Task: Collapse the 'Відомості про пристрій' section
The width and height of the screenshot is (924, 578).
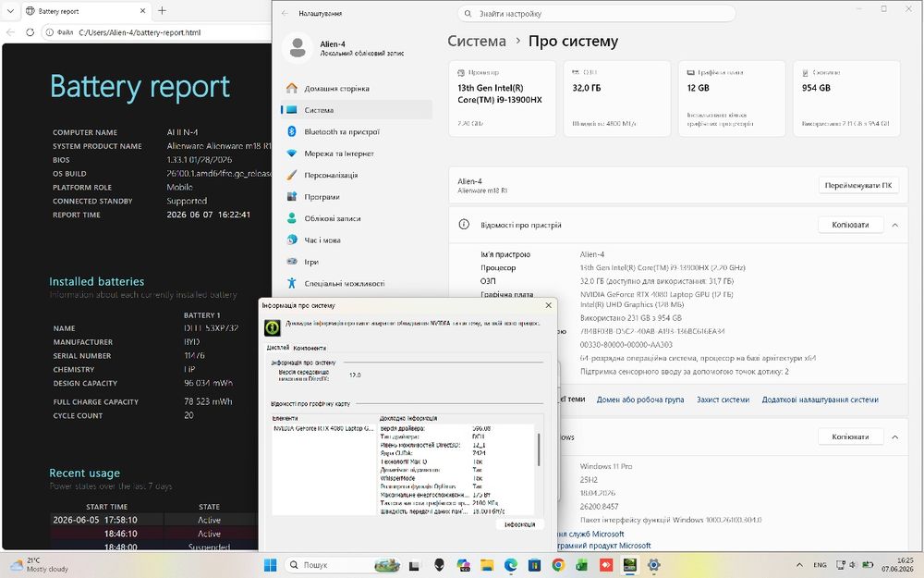Action: 894,225
